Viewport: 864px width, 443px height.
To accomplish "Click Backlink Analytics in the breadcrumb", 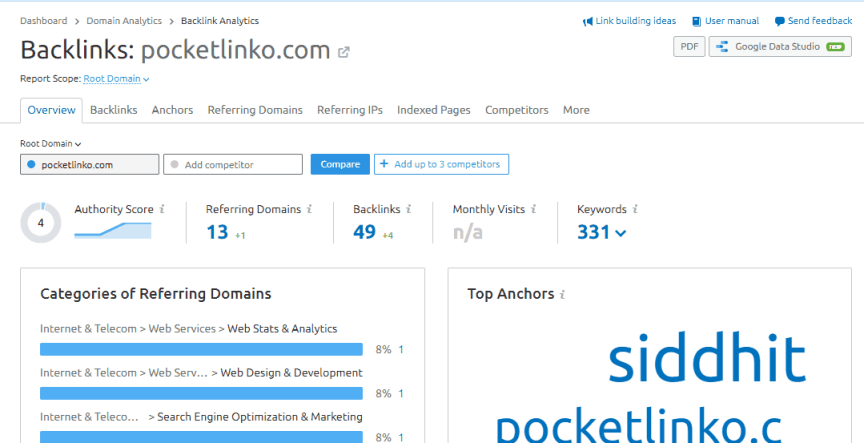I will click(x=220, y=21).
